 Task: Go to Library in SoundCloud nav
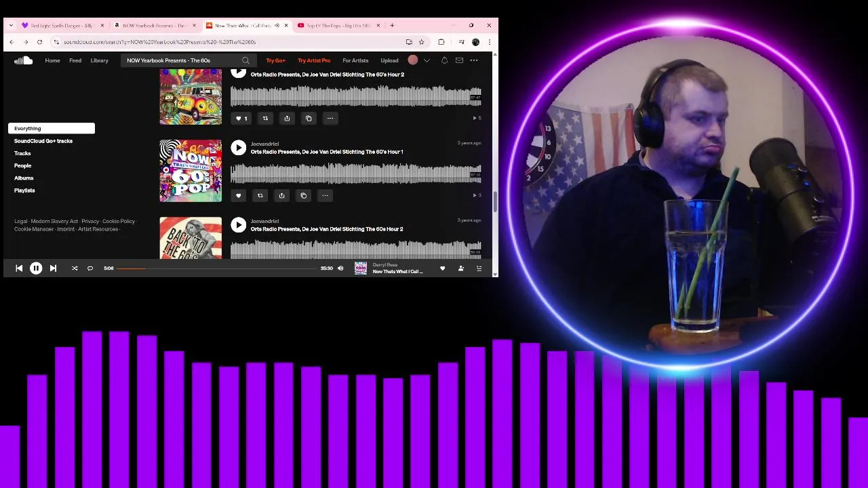click(100, 60)
